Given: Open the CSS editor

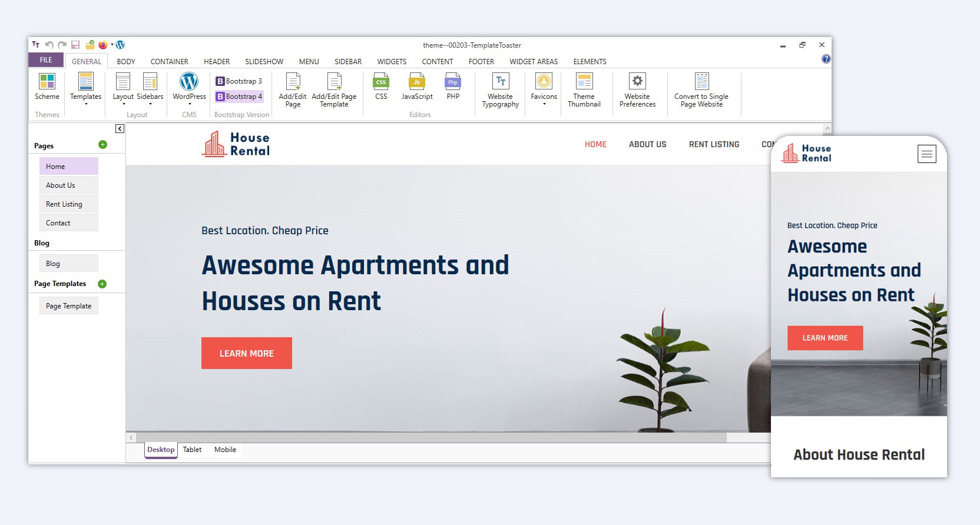Looking at the screenshot, I should (381, 86).
